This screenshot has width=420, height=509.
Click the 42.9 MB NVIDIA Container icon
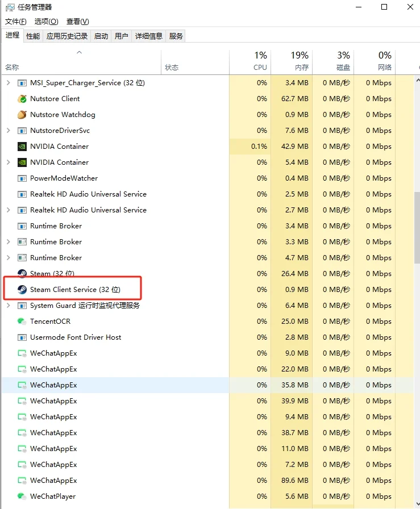click(x=22, y=147)
